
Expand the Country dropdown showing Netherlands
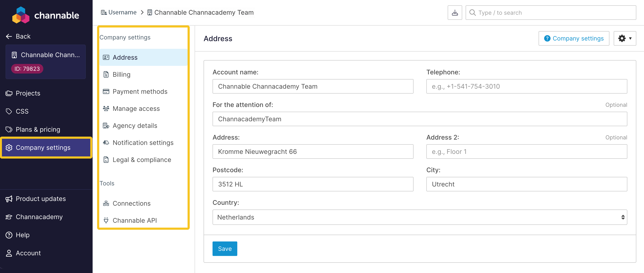pos(420,217)
